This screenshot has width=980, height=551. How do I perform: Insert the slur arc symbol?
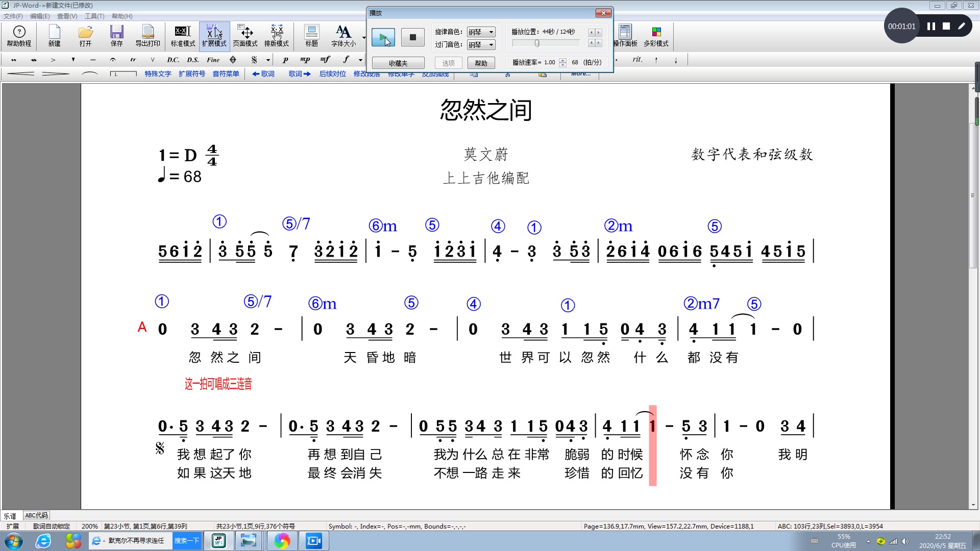pyautogui.click(x=90, y=74)
